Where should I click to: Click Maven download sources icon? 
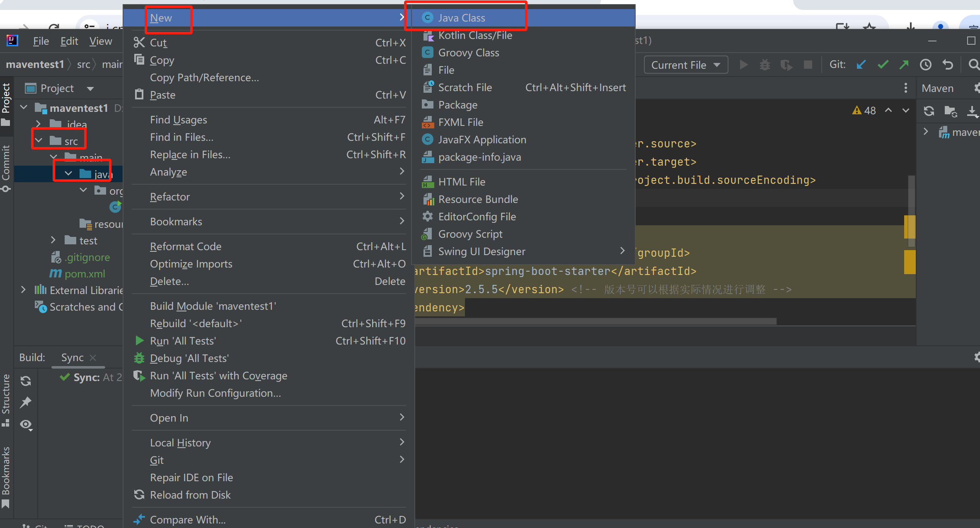point(972,111)
